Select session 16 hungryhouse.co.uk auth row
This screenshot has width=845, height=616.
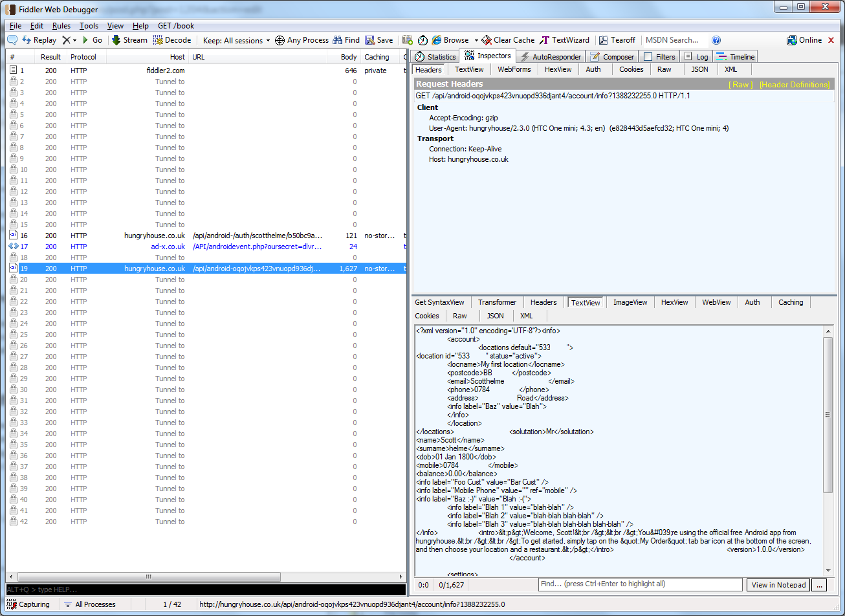206,236
